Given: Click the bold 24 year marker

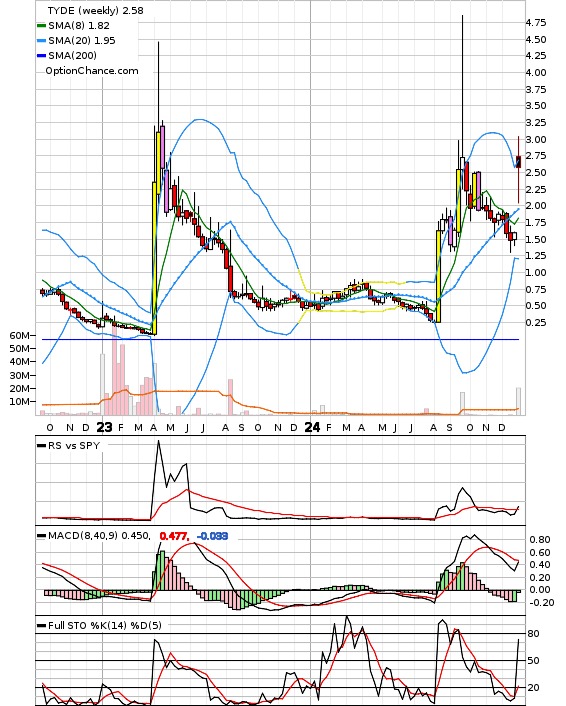Looking at the screenshot, I should (312, 427).
